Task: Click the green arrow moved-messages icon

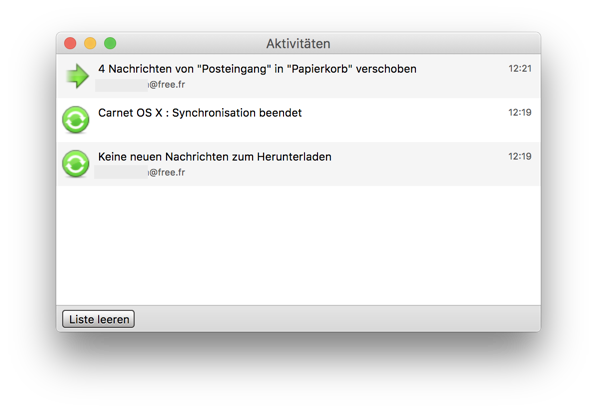Action: pyautogui.click(x=77, y=76)
